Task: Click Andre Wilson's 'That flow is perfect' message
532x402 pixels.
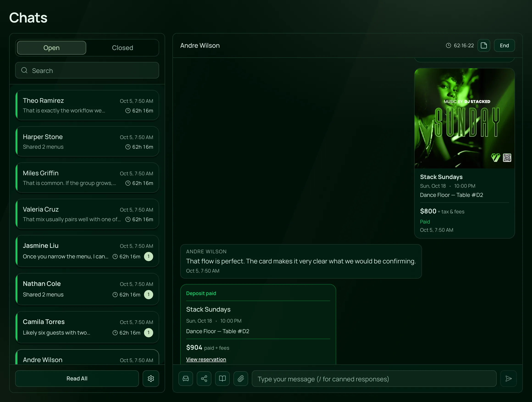Action: point(301,261)
